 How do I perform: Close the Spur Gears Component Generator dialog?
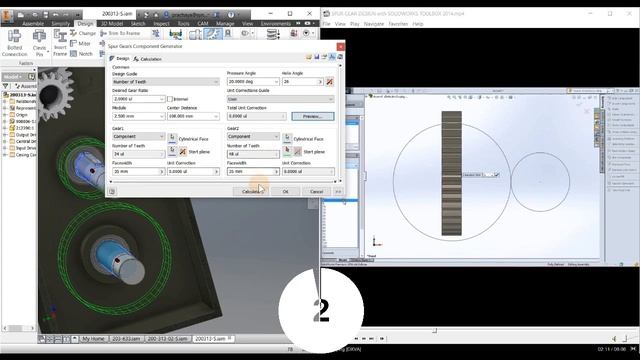click(340, 47)
